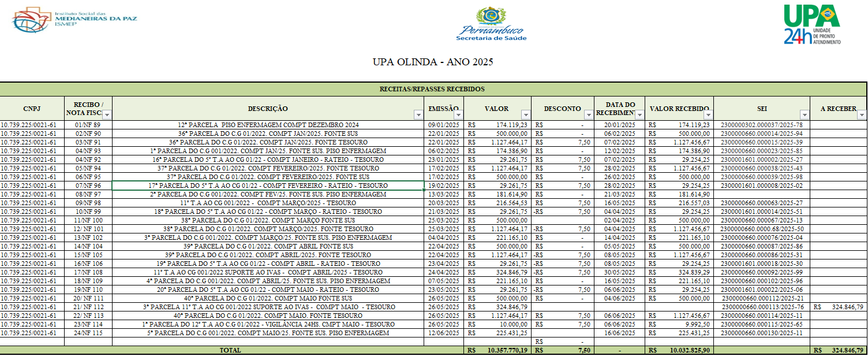
Task: Select receipt cell '06/NF 95'
Action: pos(88,177)
